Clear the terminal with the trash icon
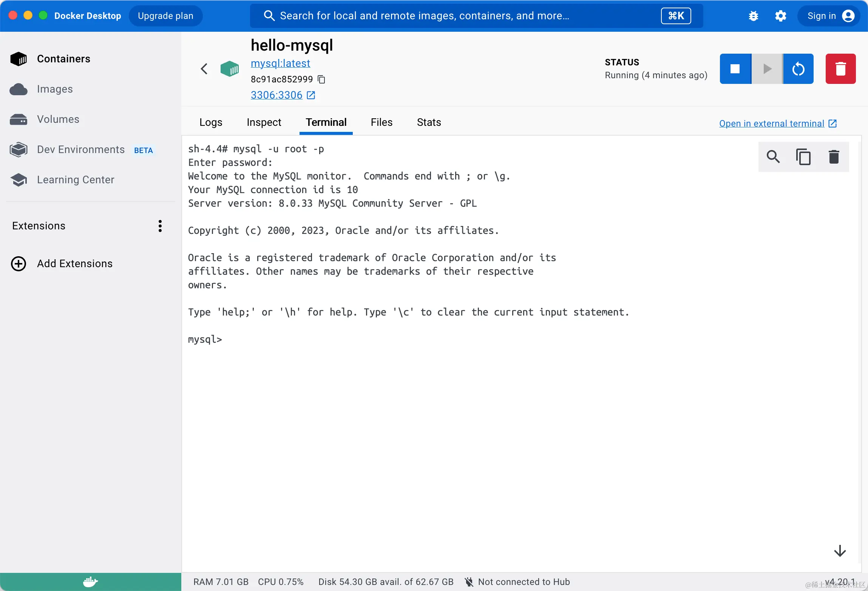The height and width of the screenshot is (591, 868). click(834, 157)
